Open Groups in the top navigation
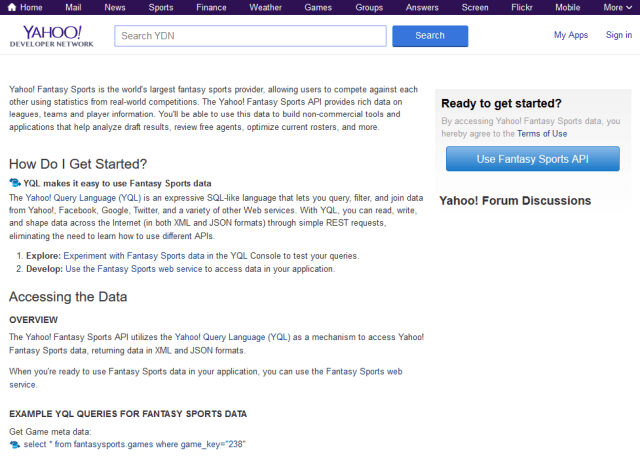640x459 pixels. point(369,7)
